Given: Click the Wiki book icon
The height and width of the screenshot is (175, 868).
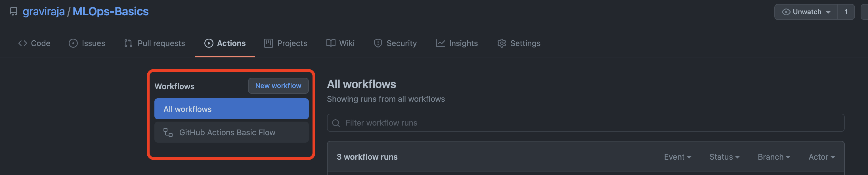Looking at the screenshot, I should pos(331,43).
